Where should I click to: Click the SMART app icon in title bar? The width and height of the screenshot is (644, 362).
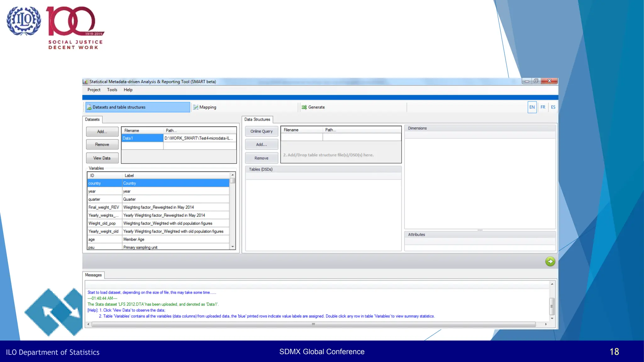(85, 82)
